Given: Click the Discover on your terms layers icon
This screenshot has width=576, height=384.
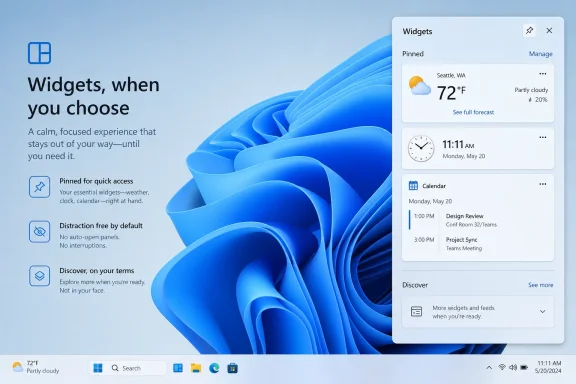Looking at the screenshot, I should point(40,276).
